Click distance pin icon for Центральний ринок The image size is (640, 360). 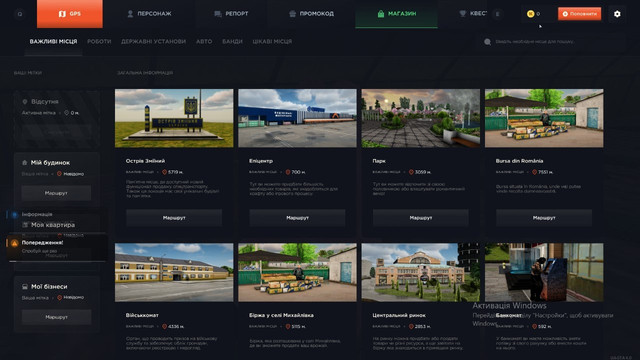(411, 327)
